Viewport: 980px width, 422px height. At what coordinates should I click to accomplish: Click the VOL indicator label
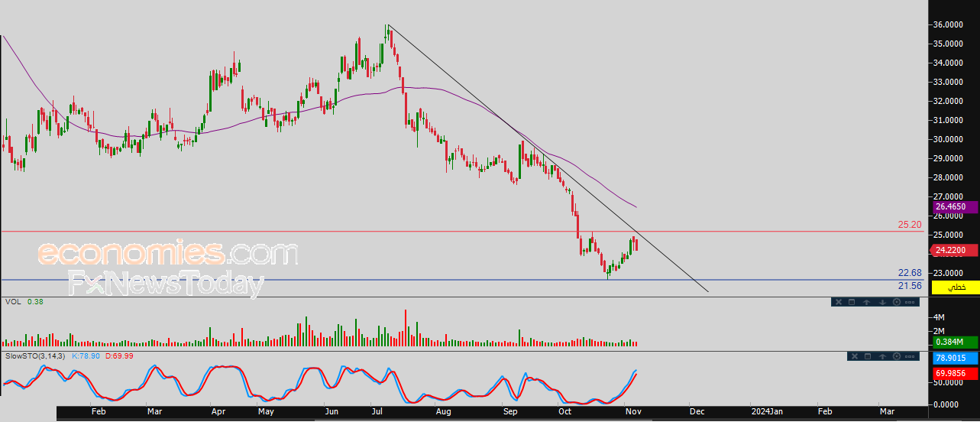pyautogui.click(x=12, y=302)
